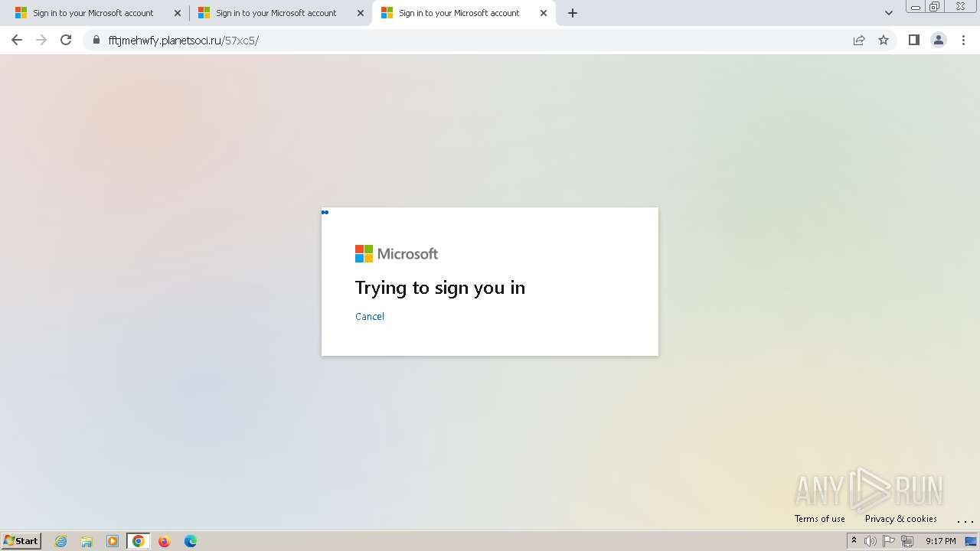Click the address bar URL
Screen dimensions: 980x551
(x=184, y=40)
